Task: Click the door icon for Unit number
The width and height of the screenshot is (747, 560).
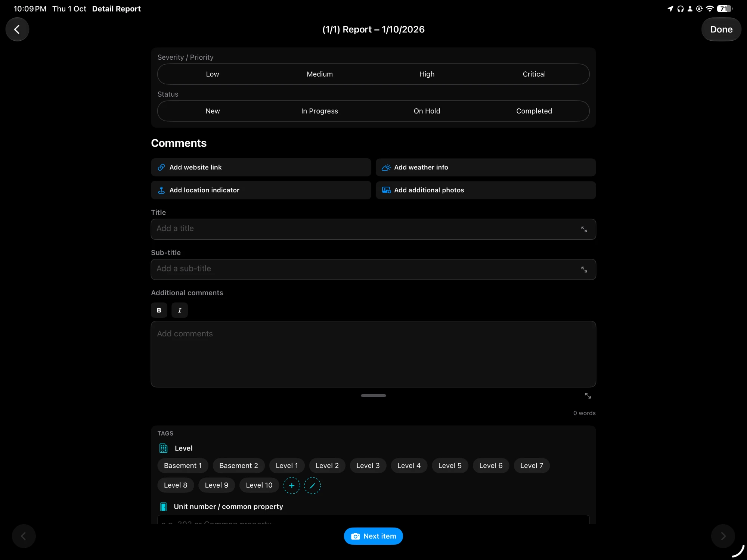Action: [x=164, y=507]
